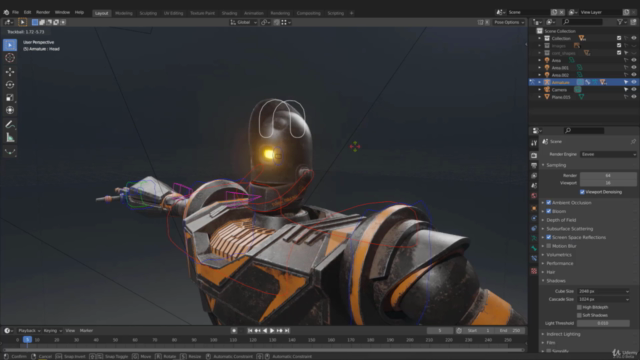Click the outliner filter funnel icon
Screen dimensions: 640x360
(620, 22)
